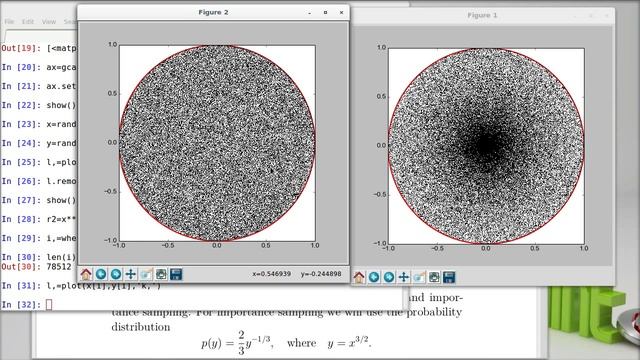The image size is (640, 360).
Task: Click the x=0.546939 coordinate readout in Figure 2
Action: point(271,274)
